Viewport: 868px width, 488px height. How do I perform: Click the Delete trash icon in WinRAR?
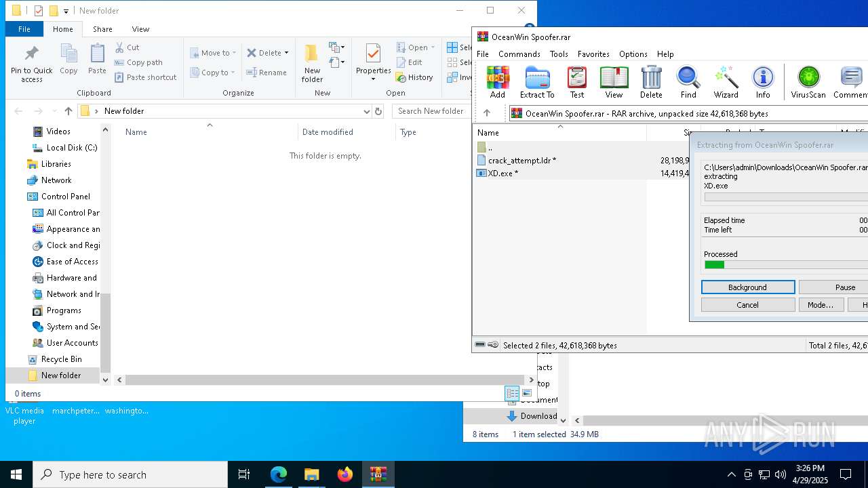651,82
